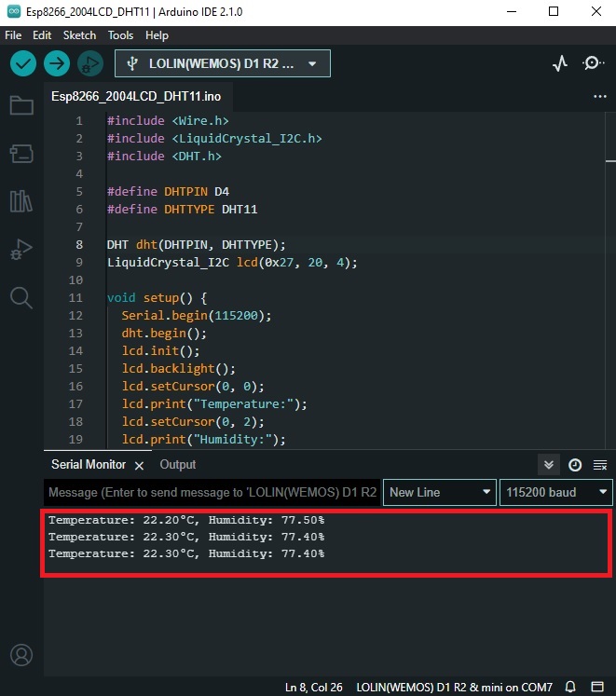Click the LiquidCrystal_I2C lcd(0x27, 20, 4); line

[232, 263]
